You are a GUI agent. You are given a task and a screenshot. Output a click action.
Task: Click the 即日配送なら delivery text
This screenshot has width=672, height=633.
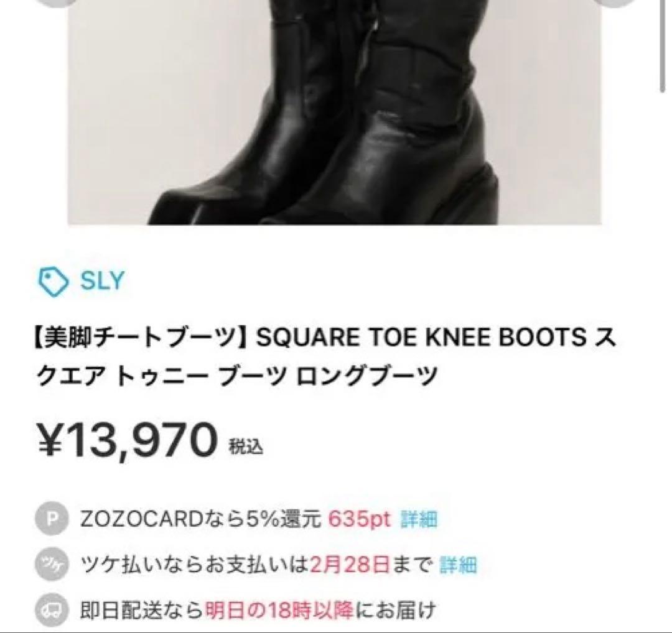tap(141, 609)
